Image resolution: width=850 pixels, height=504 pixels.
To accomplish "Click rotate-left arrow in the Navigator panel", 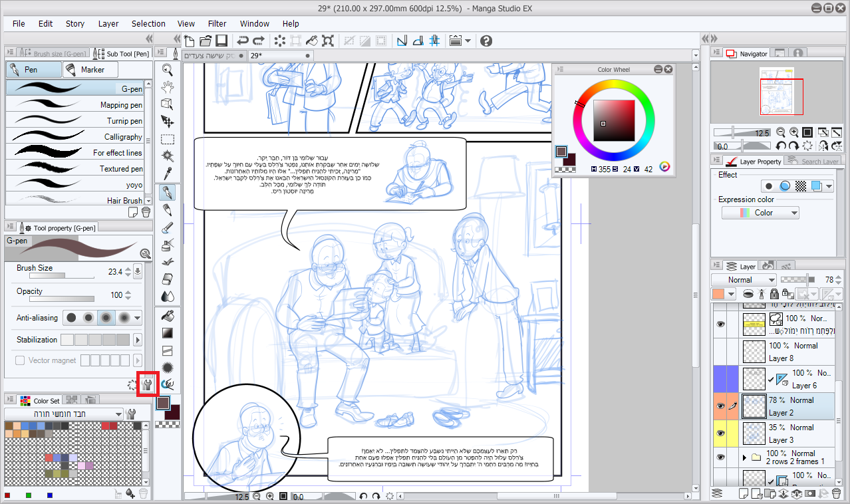I will pos(782,146).
